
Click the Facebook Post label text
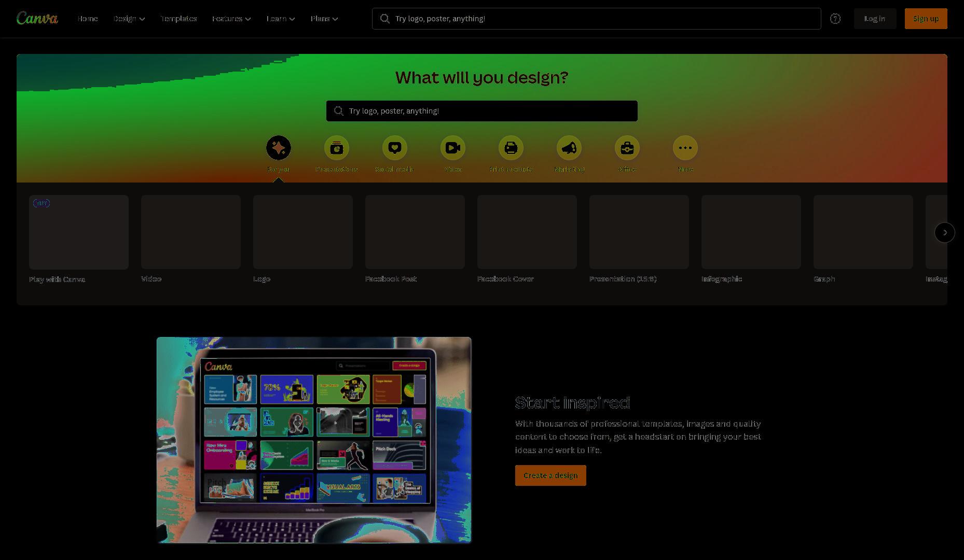click(x=391, y=279)
